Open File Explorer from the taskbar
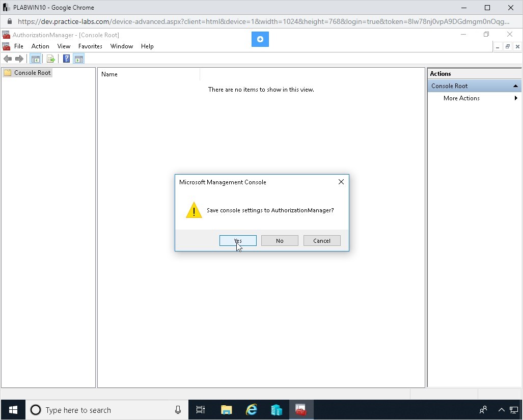This screenshot has height=420, width=523. 226,410
